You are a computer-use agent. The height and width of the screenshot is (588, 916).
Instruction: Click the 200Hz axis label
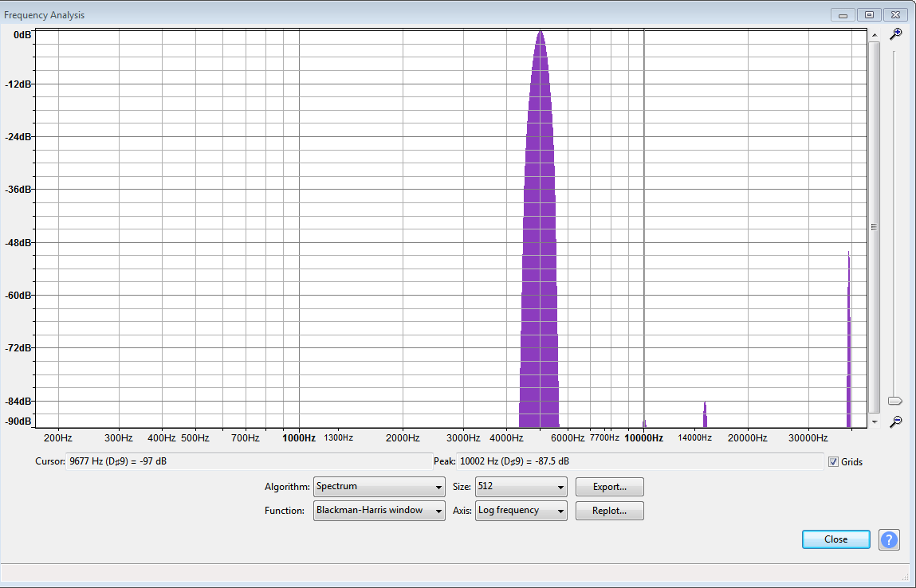[x=58, y=438]
